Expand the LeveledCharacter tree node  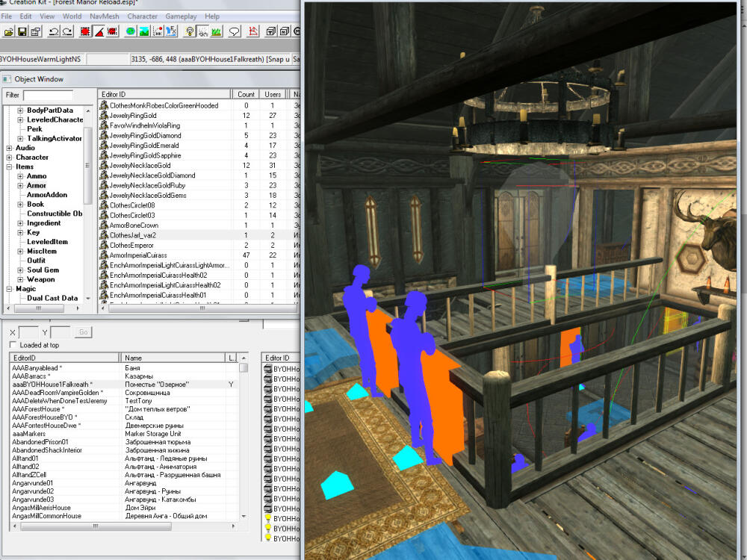(x=20, y=119)
